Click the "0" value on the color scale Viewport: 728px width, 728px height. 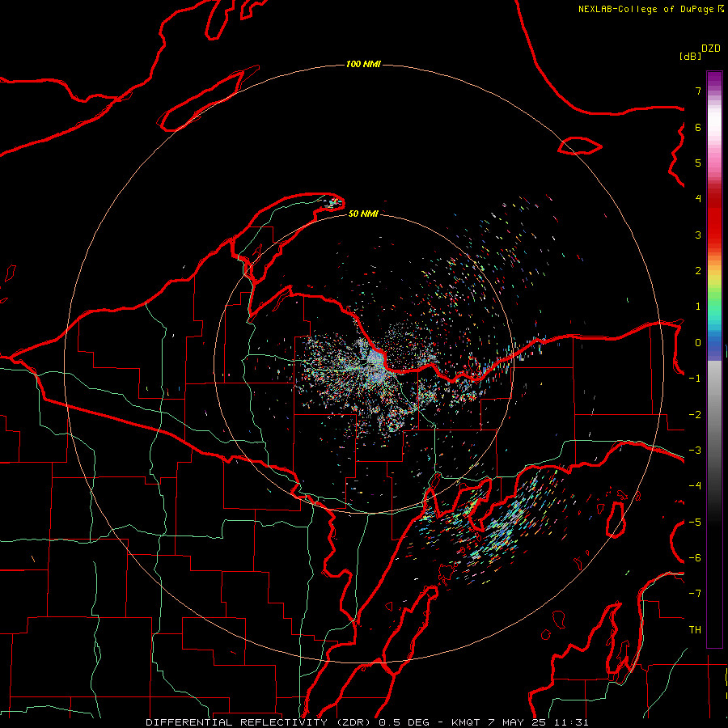pyautogui.click(x=698, y=343)
